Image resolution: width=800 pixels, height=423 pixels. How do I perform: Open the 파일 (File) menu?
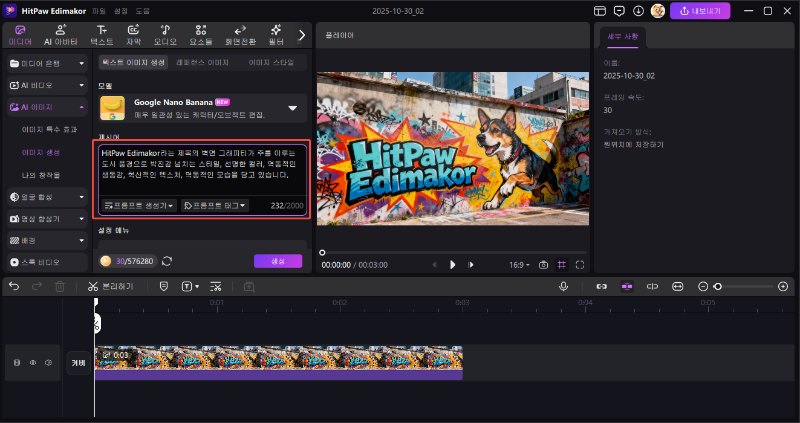98,11
